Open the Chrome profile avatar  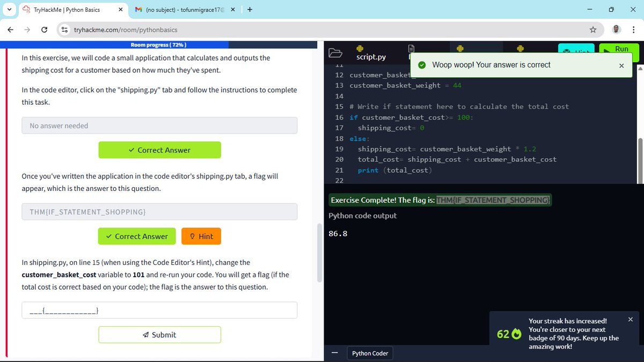coord(617,29)
